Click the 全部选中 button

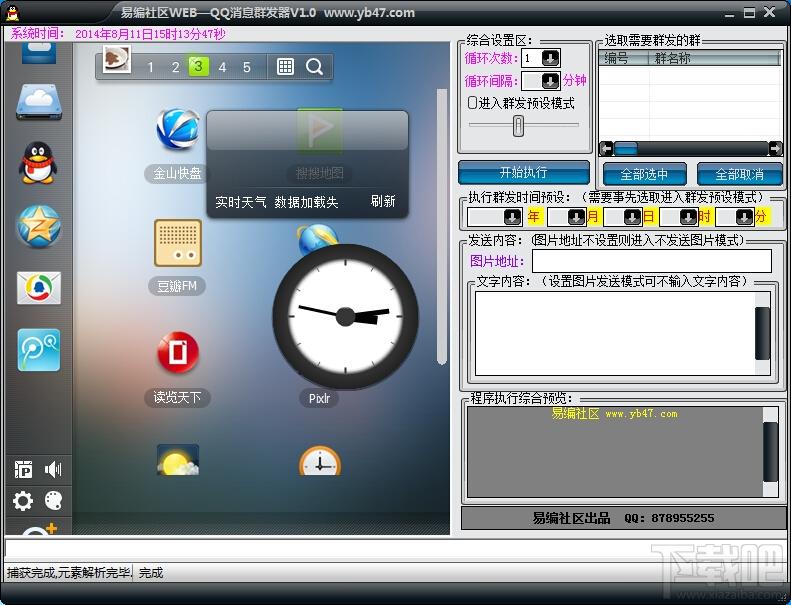click(644, 175)
